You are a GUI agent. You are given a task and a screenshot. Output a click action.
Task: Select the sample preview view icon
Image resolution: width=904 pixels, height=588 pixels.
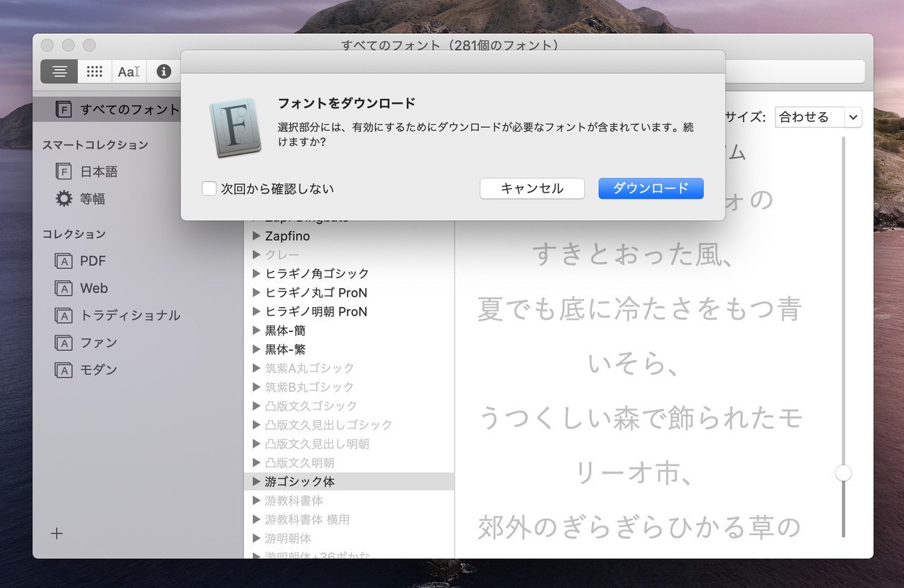point(59,71)
